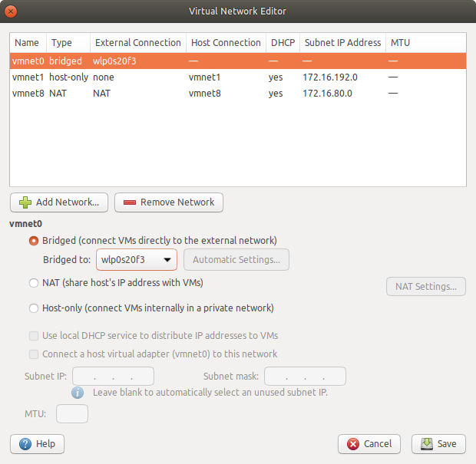476x464 pixels.
Task: Select the vmnet8 NAT network row
Action: click(154, 94)
